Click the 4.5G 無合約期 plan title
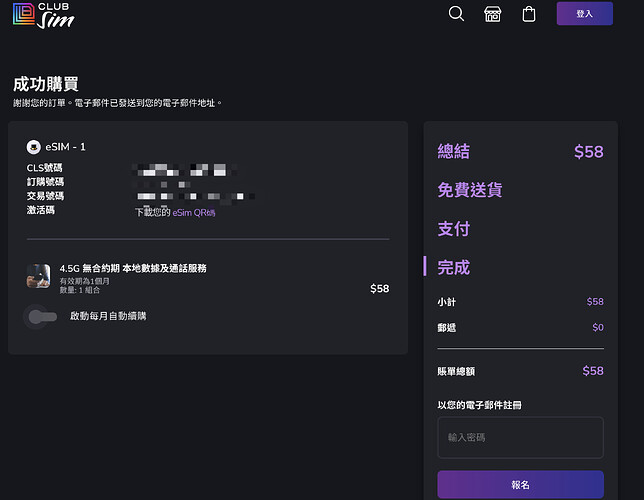Screen dimensions: 644x500 tap(133, 268)
